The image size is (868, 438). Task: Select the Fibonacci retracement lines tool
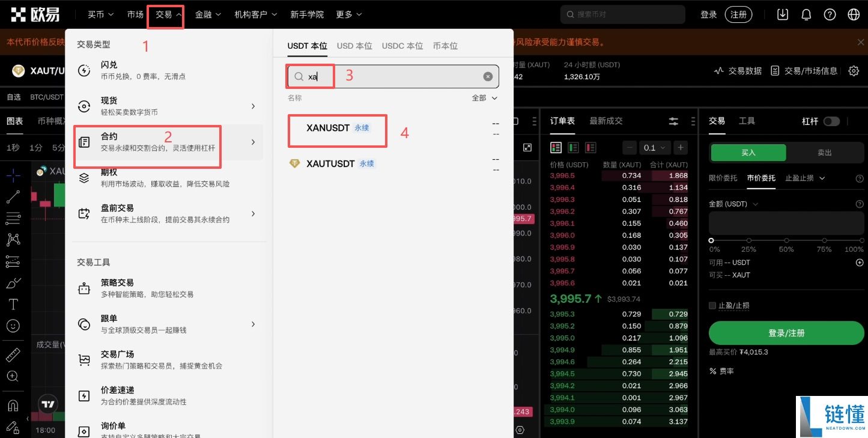click(x=13, y=218)
